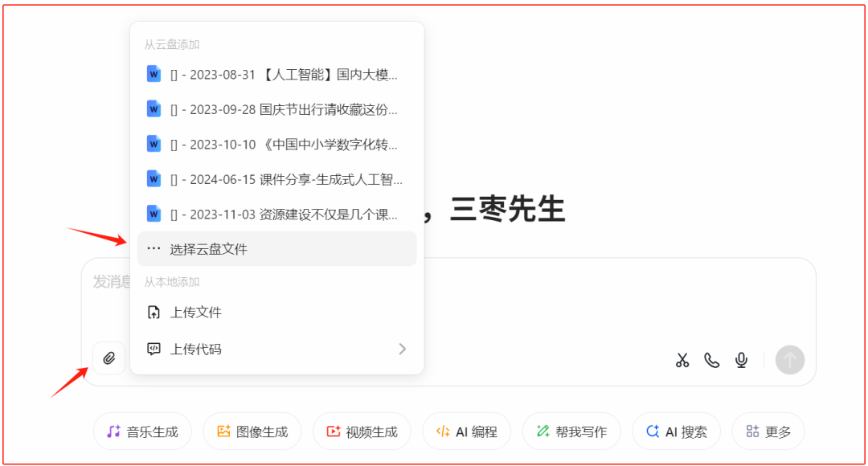Click the code bubble icon beside 上传代码
The image size is (868, 466).
pyautogui.click(x=154, y=349)
